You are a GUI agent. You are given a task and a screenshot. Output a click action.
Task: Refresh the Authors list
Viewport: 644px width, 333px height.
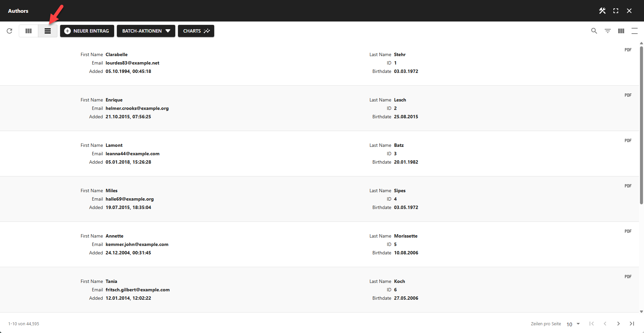9,31
